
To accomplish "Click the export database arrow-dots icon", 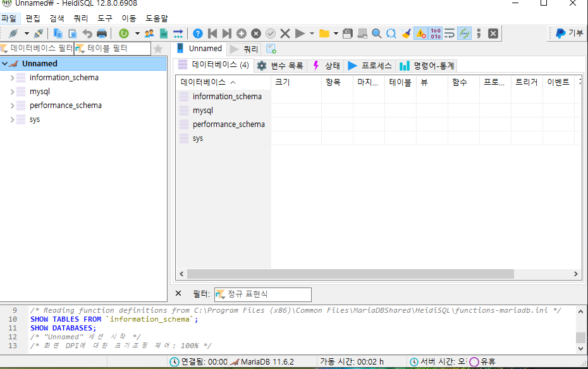I will tap(178, 33).
